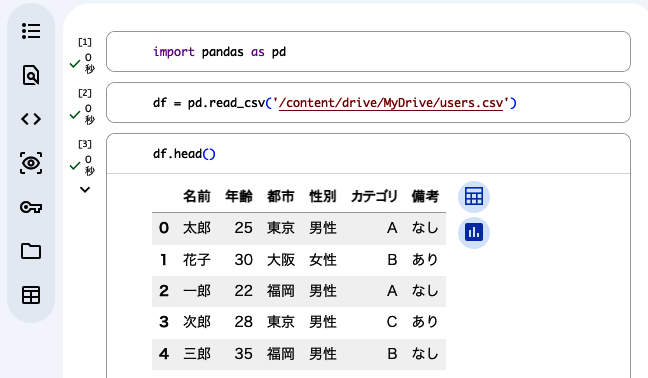
Task: Open the variable inspector eye icon
Action: 31,163
